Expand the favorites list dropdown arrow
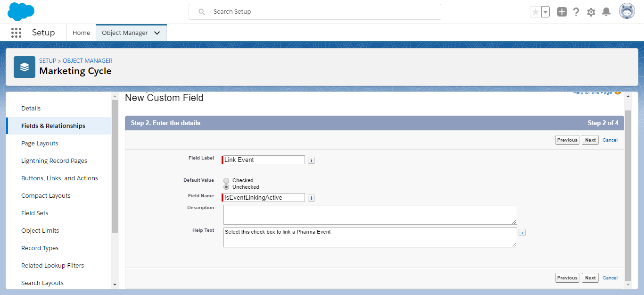 coord(545,12)
